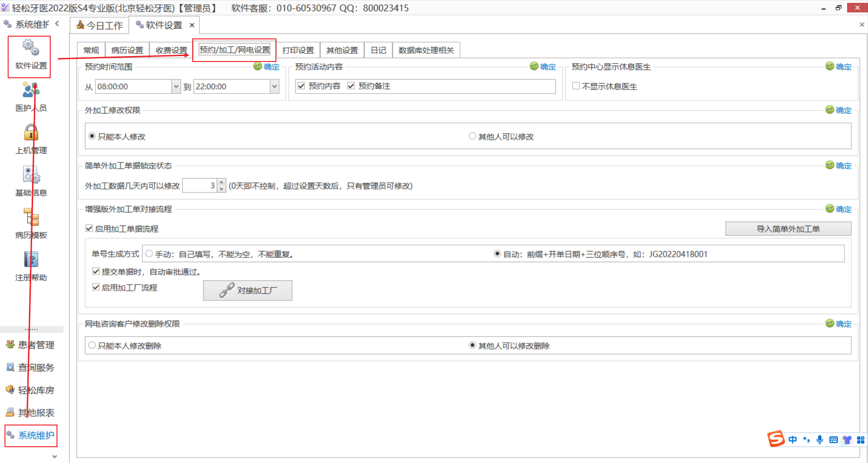
Task: Open Sogou soft keyboard icon
Action: click(834, 439)
